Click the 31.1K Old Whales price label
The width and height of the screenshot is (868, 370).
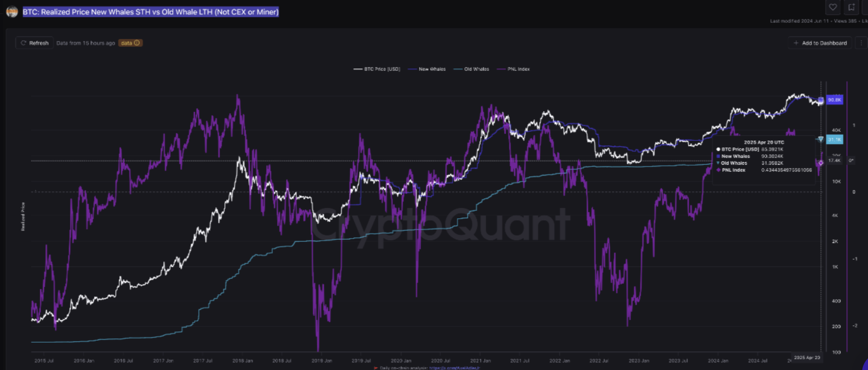[834, 140]
